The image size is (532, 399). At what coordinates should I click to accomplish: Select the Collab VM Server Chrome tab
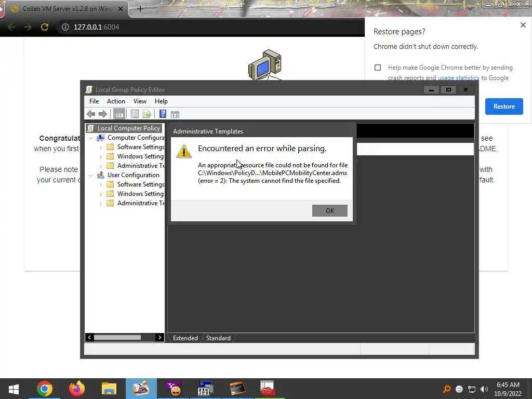66,9
